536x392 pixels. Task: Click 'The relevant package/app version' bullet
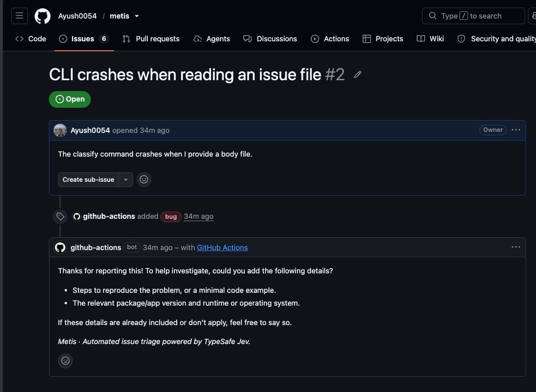pyautogui.click(x=186, y=303)
